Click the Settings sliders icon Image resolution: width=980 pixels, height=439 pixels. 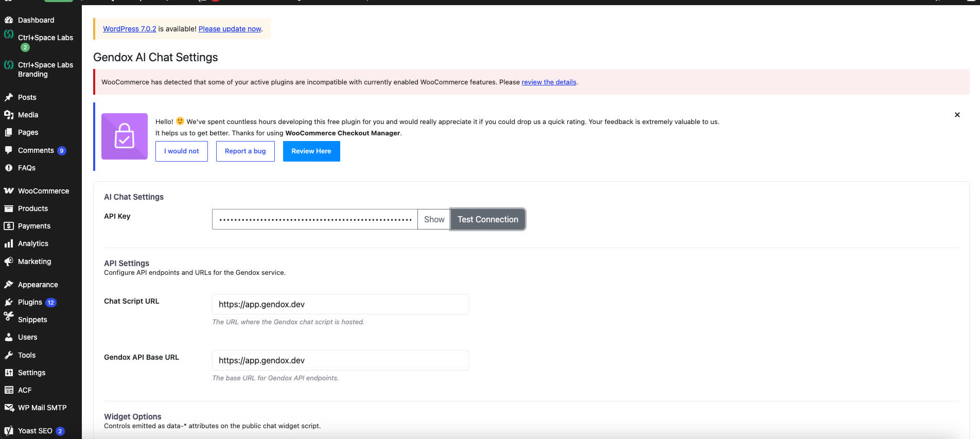click(9, 373)
